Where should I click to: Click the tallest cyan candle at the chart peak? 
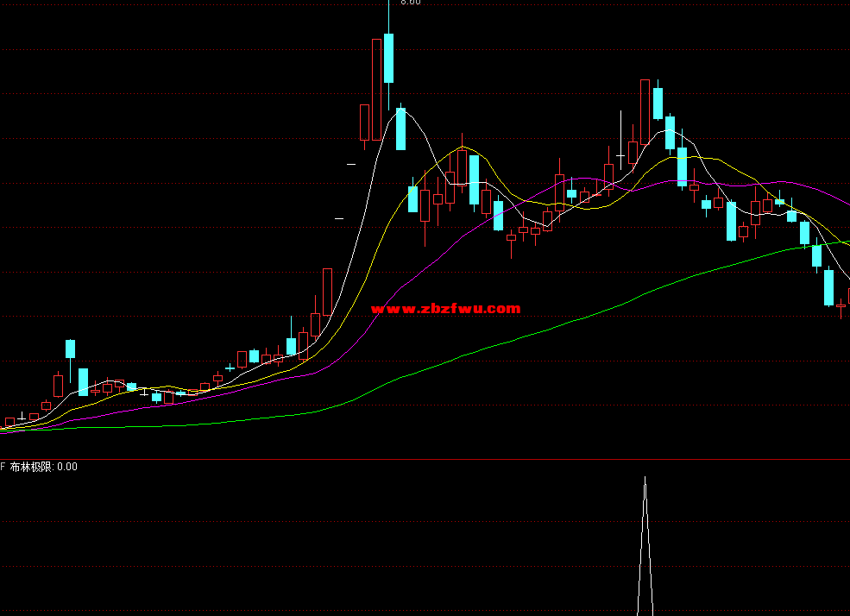(388, 58)
